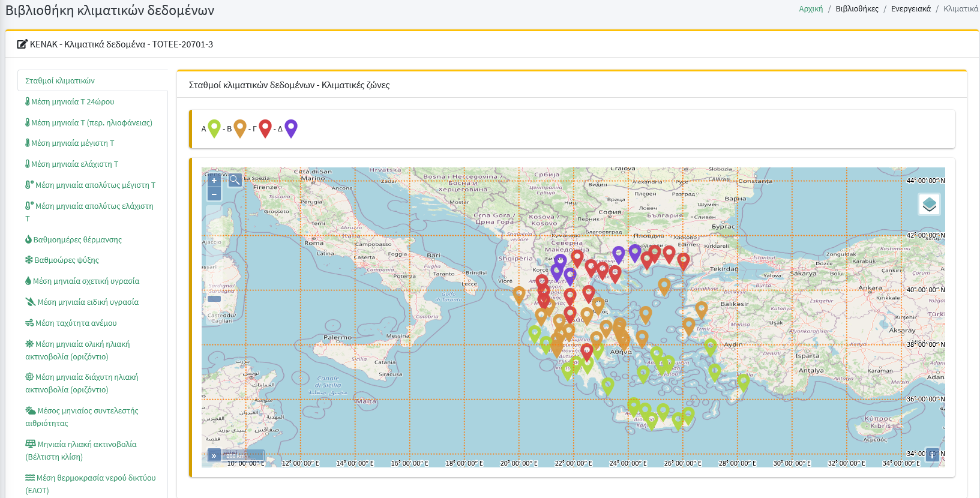
Task: Open the map search magnifier tool
Action: [x=235, y=180]
